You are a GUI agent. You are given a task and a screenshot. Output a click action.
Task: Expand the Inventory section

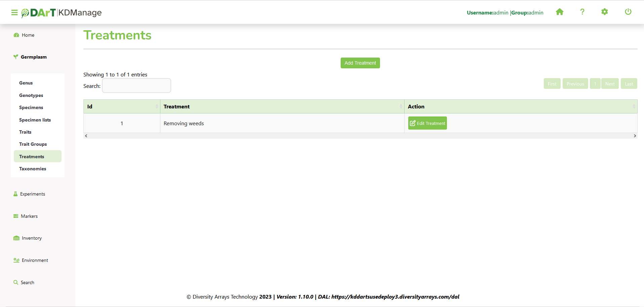pyautogui.click(x=32, y=238)
